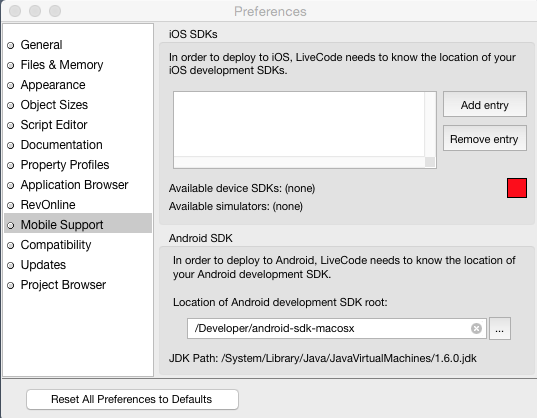The height and width of the screenshot is (418, 537).
Task: Select the bullet icon beside General
Action: [x=11, y=45]
